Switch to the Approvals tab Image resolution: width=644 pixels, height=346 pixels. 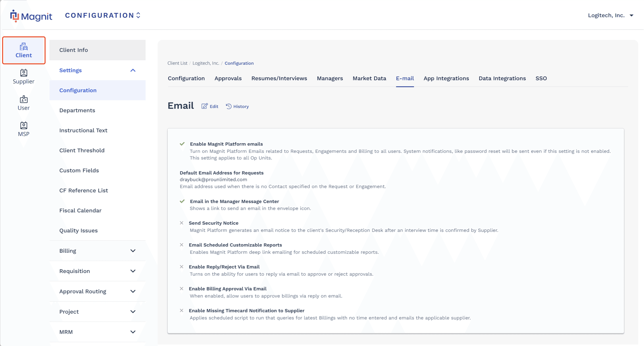click(x=228, y=78)
